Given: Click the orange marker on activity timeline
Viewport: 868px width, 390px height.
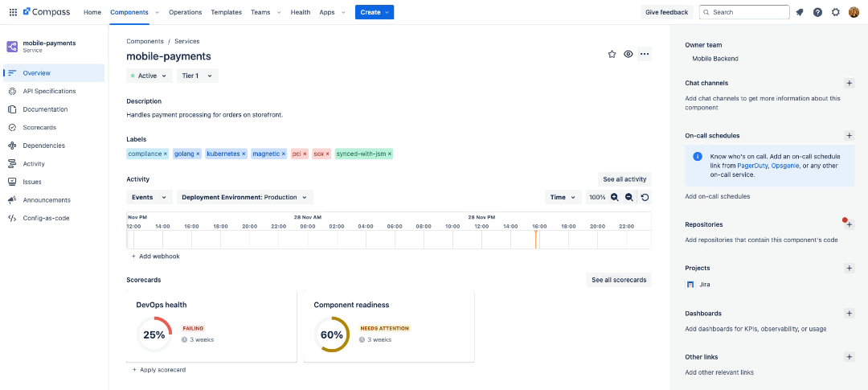Looking at the screenshot, I should click(535, 239).
